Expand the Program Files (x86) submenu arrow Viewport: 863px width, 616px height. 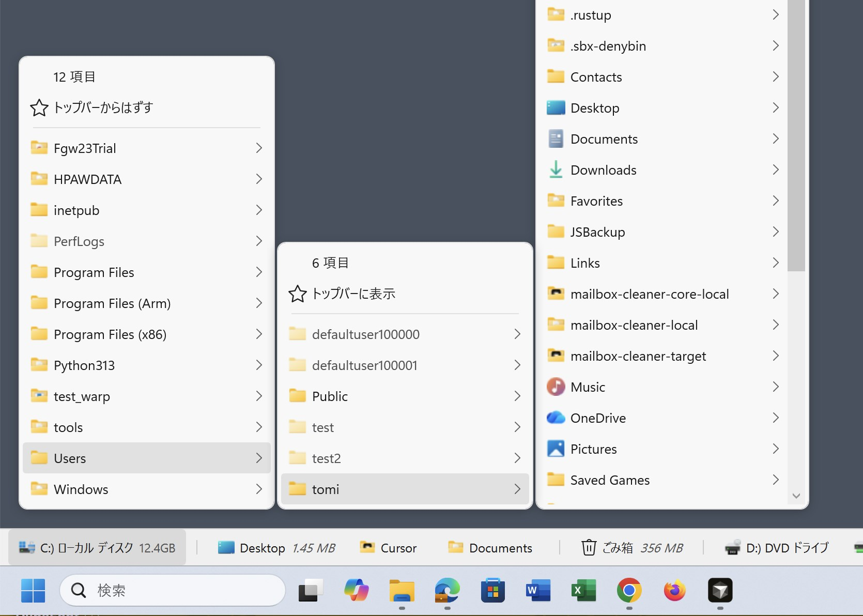(x=259, y=334)
